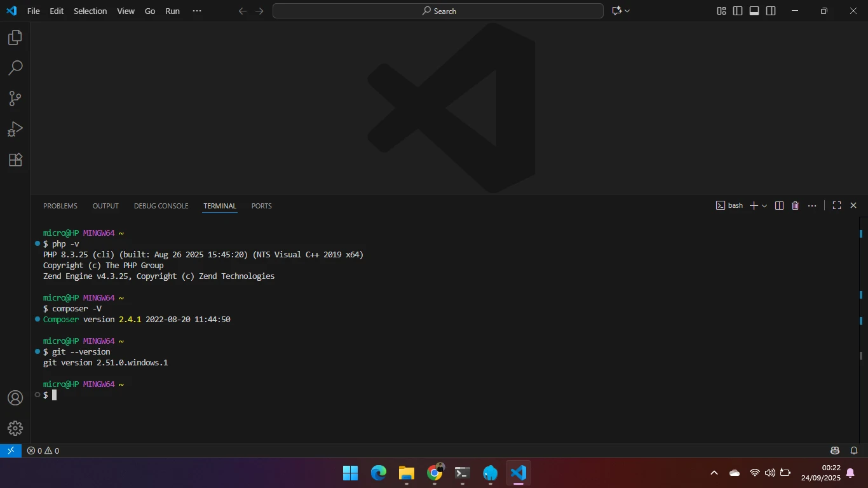The image size is (868, 488).
Task: Toggle the primary side bar layout button
Action: (738, 11)
